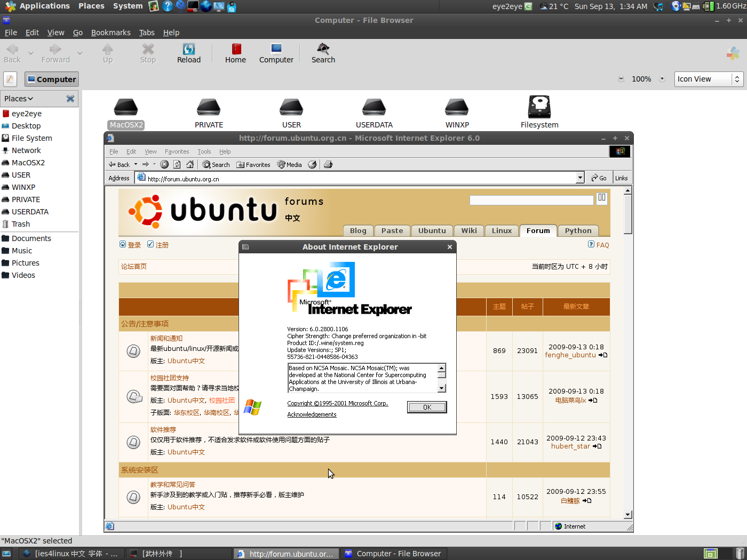Click the Copyright 1995-2001 Microsoft Corp. link
This screenshot has height=560, width=747.
[337, 403]
